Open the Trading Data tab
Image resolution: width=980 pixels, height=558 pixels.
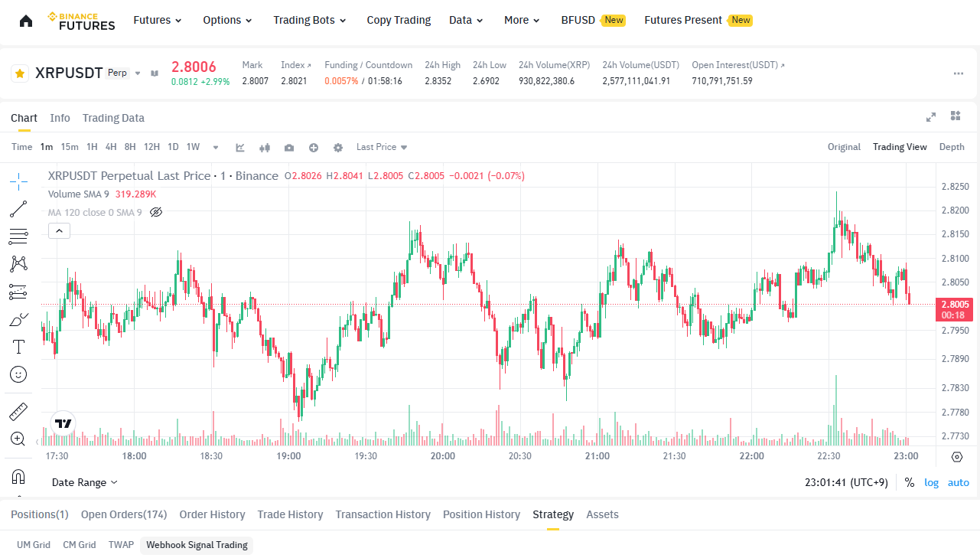pos(113,118)
